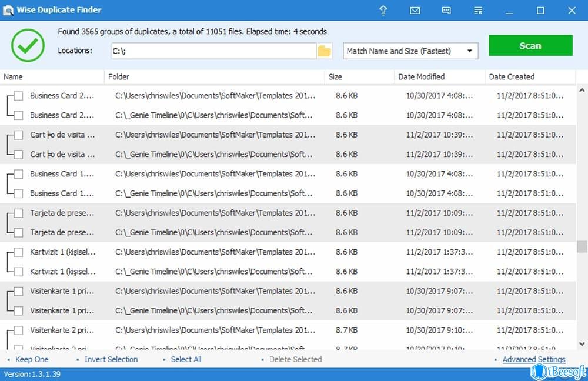The width and height of the screenshot is (588, 381).
Task: Check Tarjeta de prese in SoftMaker Templates folder
Action: coord(18,213)
